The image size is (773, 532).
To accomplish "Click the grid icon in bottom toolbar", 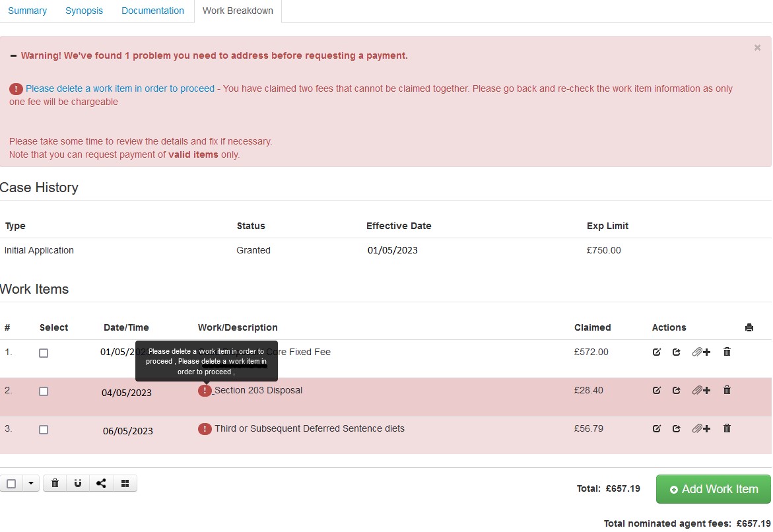I will pos(125,483).
